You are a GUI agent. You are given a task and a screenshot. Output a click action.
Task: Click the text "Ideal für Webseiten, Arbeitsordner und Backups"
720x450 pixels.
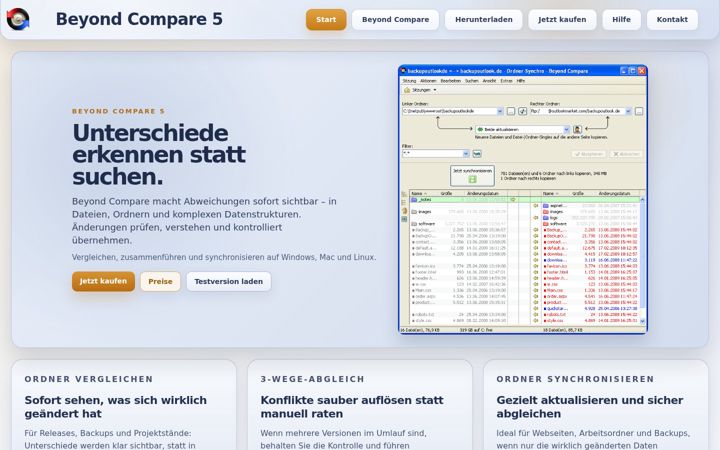[593, 433]
